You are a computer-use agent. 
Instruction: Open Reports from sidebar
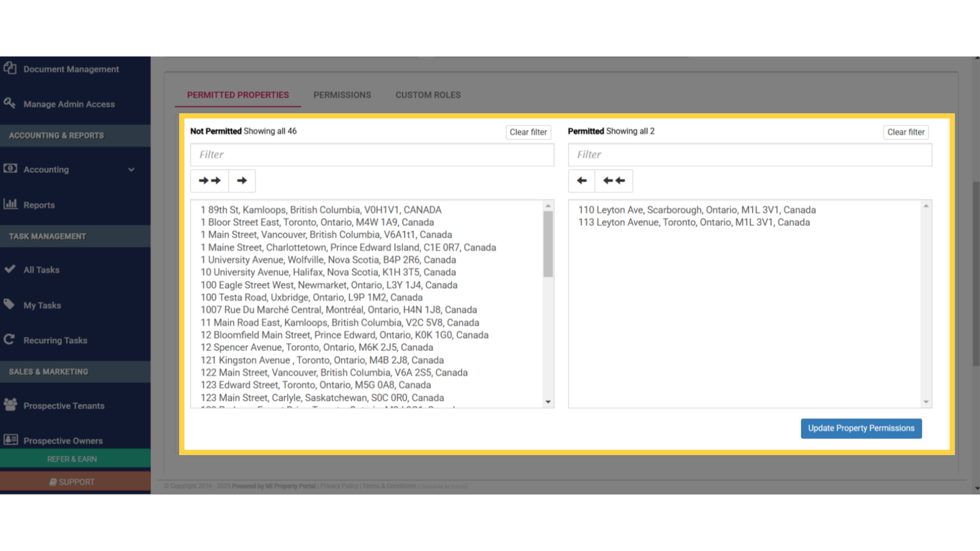point(39,205)
